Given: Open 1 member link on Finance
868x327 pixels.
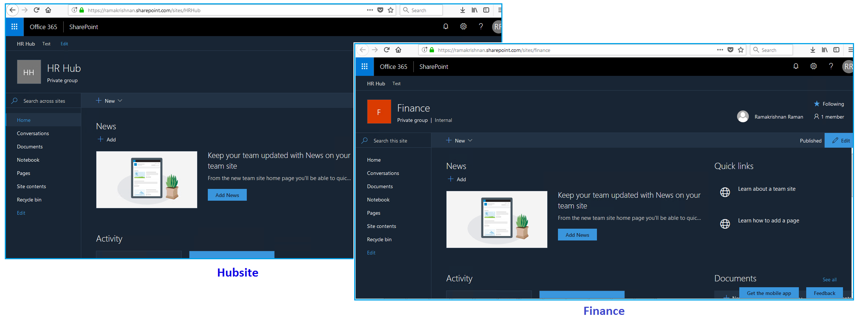Looking at the screenshot, I should (x=829, y=117).
